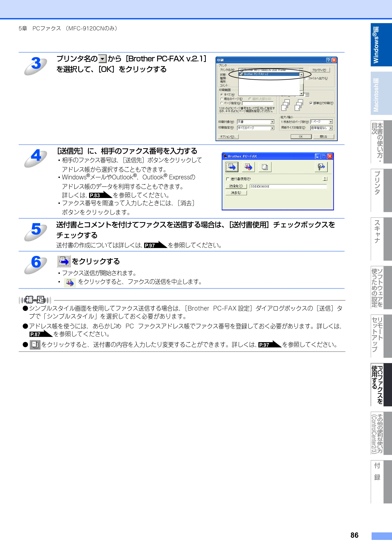Open the リモートセットアップ side tab
Viewport: 392px width, 555px height.
tap(381, 336)
